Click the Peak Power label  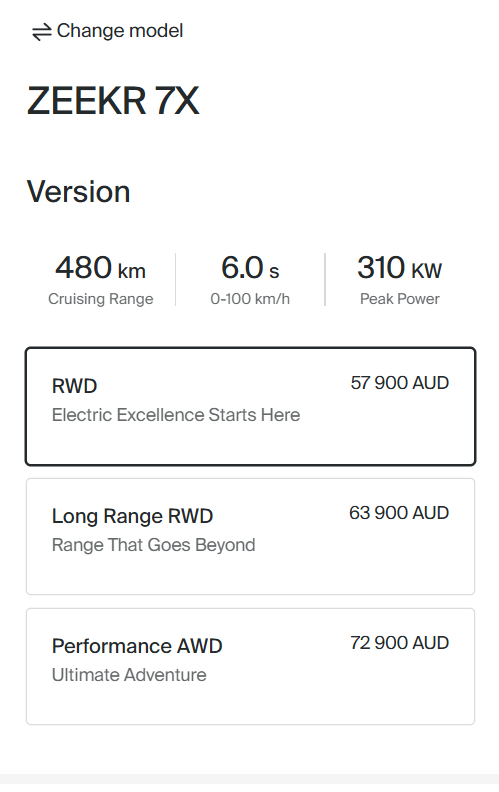click(400, 299)
